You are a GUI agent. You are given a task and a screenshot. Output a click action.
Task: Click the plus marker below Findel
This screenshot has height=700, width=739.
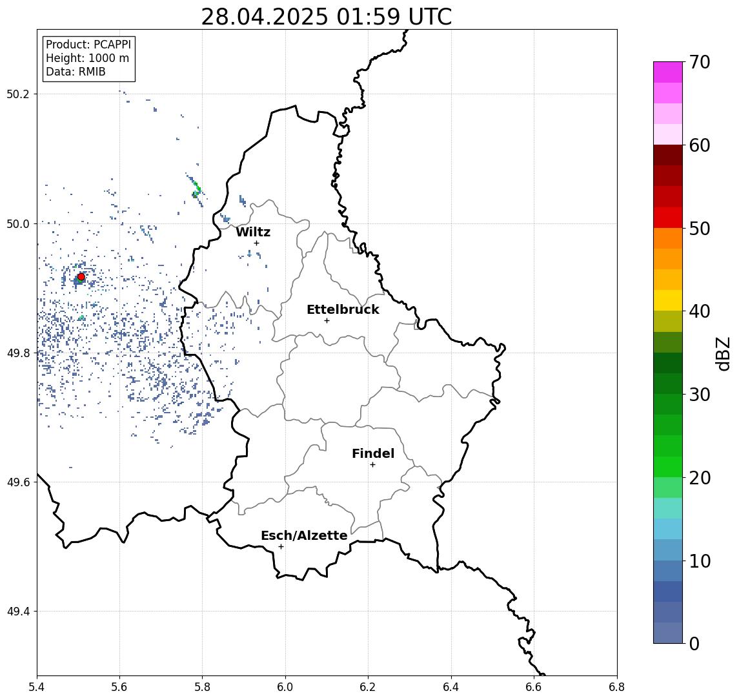(372, 465)
